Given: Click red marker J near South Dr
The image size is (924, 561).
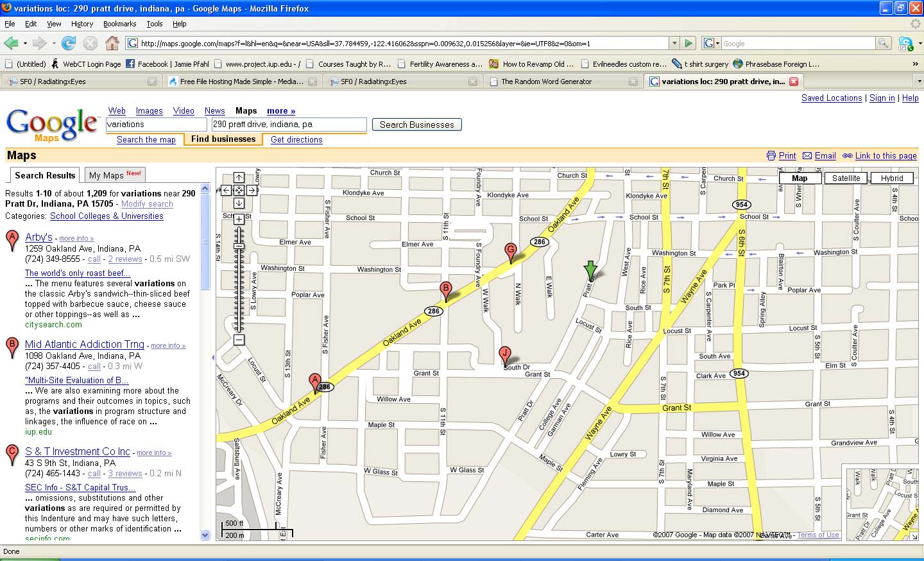Looking at the screenshot, I should (505, 354).
